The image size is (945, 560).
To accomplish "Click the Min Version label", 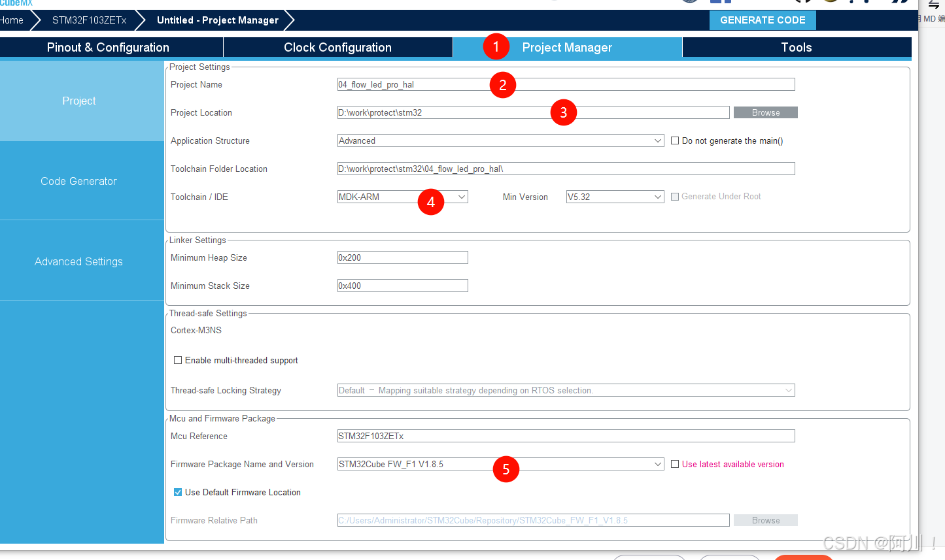I will [x=525, y=197].
